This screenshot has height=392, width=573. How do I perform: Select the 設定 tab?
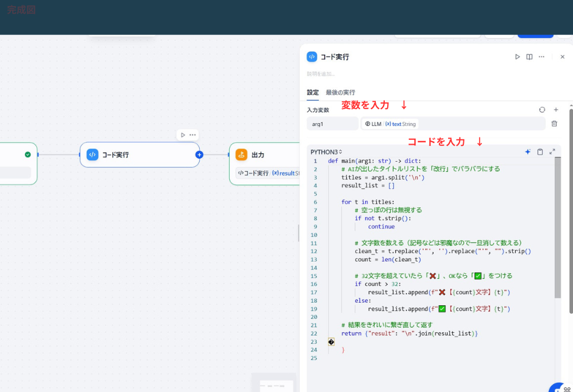(x=312, y=92)
